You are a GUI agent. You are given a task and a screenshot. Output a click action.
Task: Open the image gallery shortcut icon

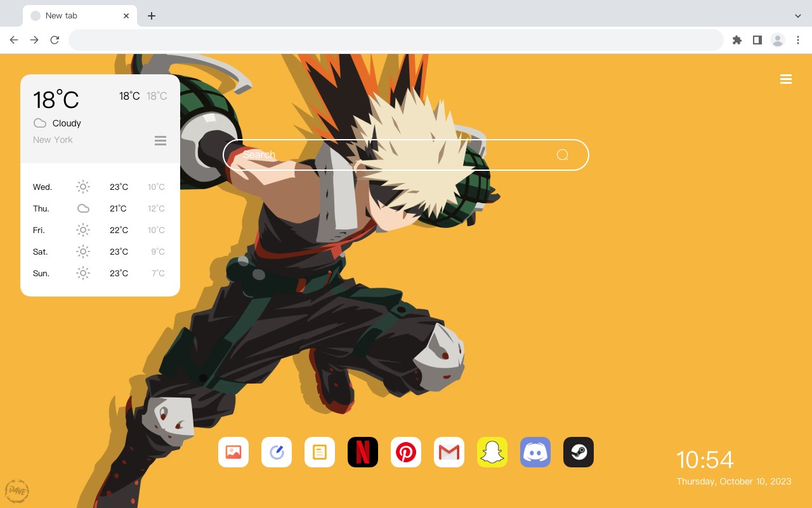(x=233, y=452)
